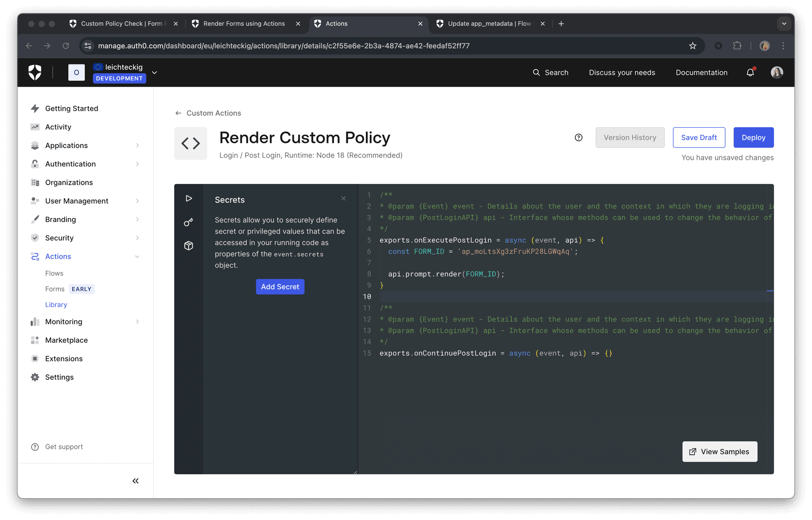Open the Actions test runner play icon
Image resolution: width=812 pixels, height=520 pixels.
[x=189, y=198]
